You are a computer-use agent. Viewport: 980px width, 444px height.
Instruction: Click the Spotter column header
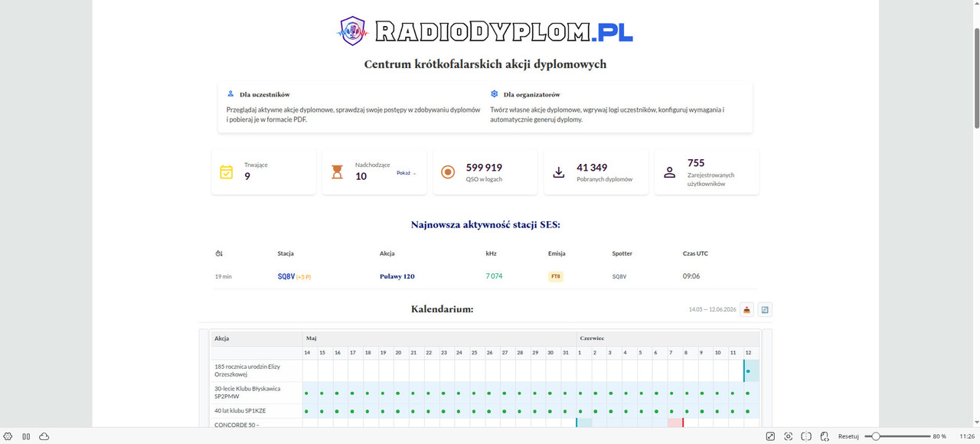point(622,253)
